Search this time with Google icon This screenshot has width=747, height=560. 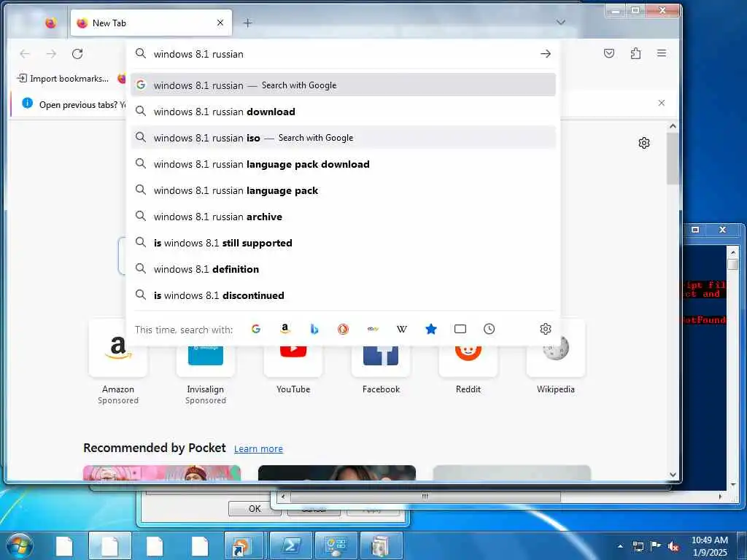pos(256,329)
